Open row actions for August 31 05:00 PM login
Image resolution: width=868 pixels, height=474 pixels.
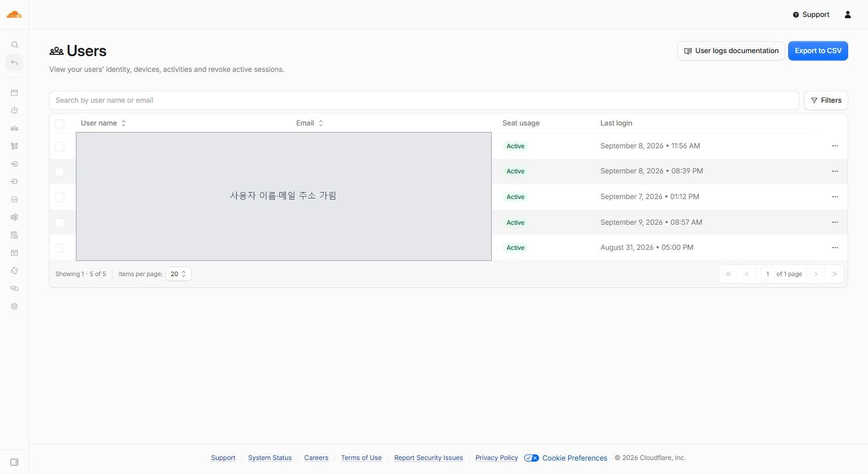click(835, 248)
